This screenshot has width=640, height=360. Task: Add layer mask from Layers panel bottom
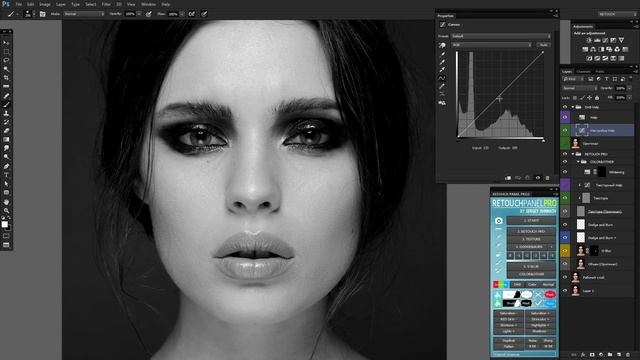(x=592, y=355)
